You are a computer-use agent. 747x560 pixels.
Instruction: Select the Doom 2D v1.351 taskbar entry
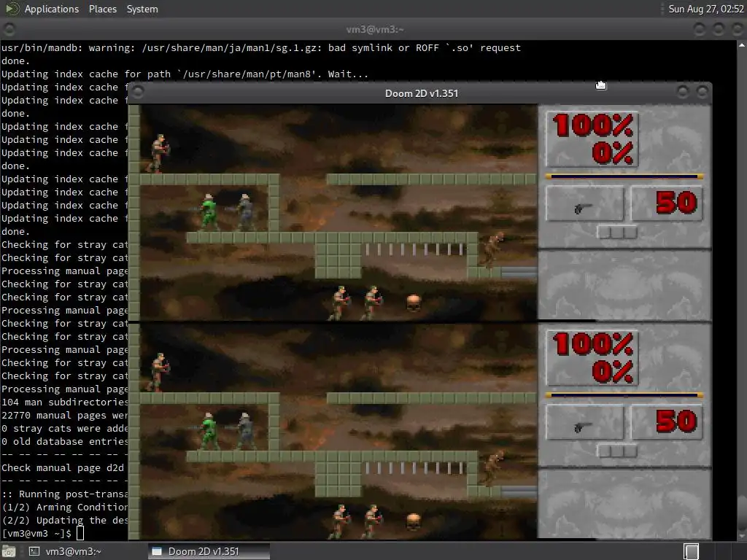pyautogui.click(x=209, y=551)
